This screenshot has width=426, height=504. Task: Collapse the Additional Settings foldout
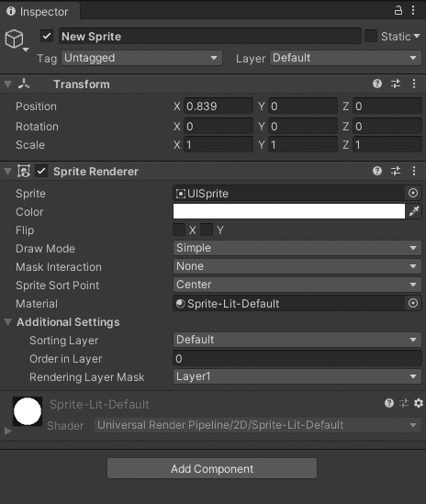coord(8,321)
